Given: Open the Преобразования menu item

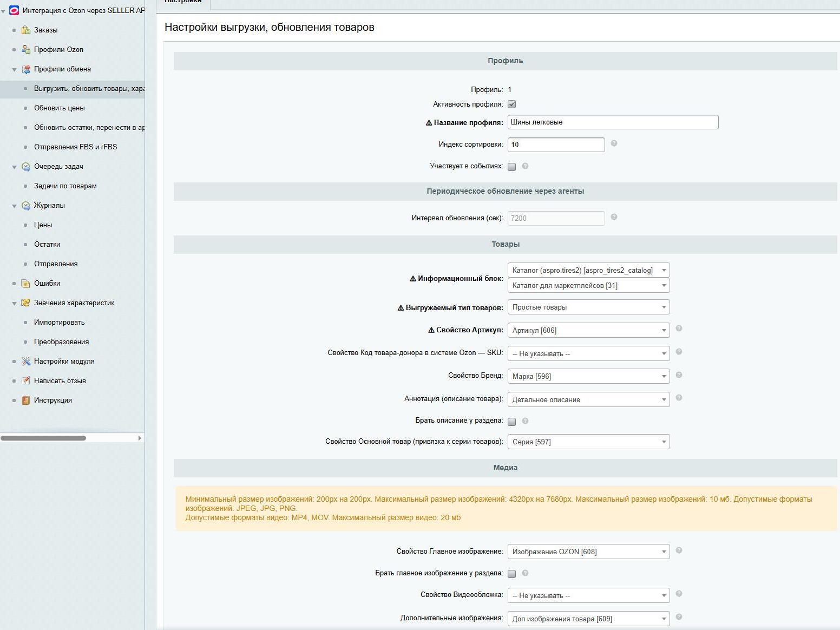Looking at the screenshot, I should pyautogui.click(x=62, y=342).
